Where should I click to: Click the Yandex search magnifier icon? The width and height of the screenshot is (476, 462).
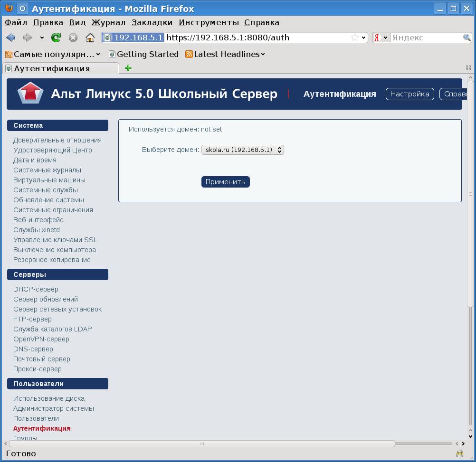[467, 38]
